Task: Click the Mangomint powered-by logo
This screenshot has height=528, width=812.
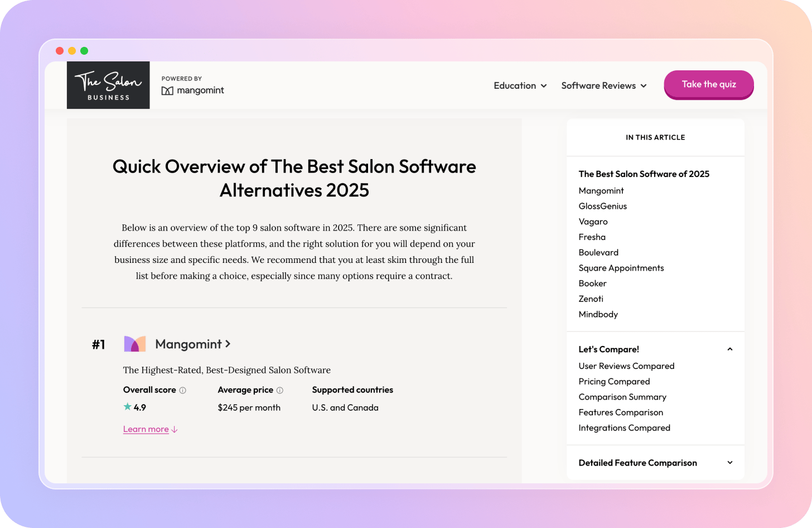Action: point(192,90)
